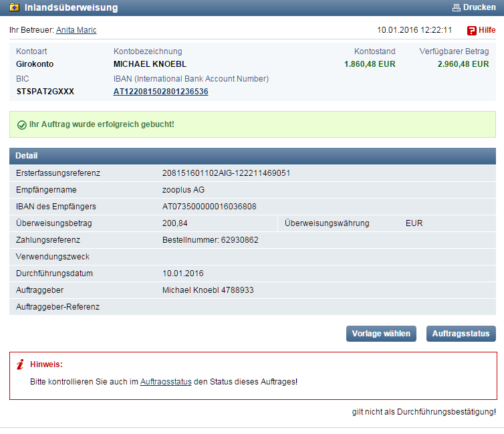504x434 pixels.
Task: Select the Kontostand value 1.860,48 EUR
Action: pyautogui.click(x=370, y=64)
